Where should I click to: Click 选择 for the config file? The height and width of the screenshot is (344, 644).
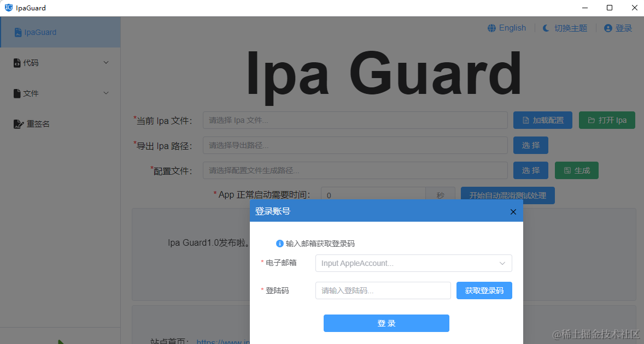click(x=531, y=170)
